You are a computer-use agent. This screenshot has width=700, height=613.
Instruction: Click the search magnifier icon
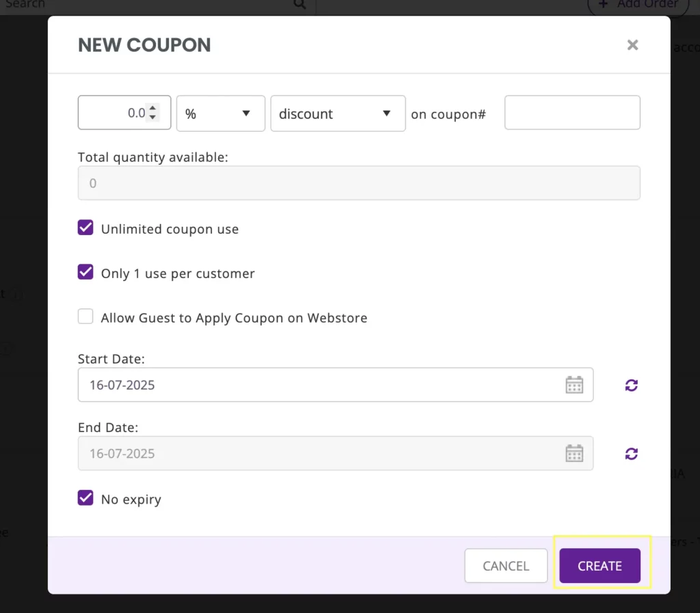click(299, 4)
